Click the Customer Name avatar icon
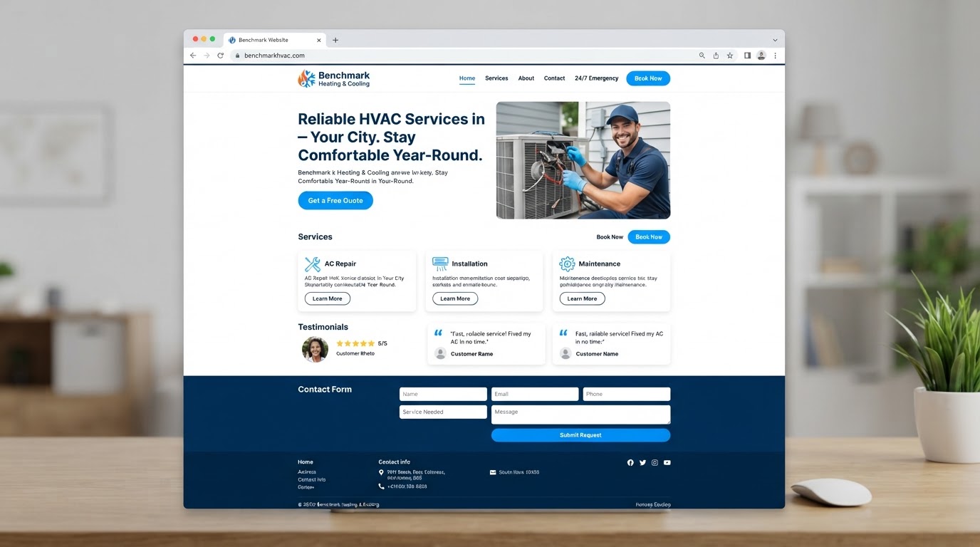This screenshot has height=547, width=980. [x=565, y=353]
